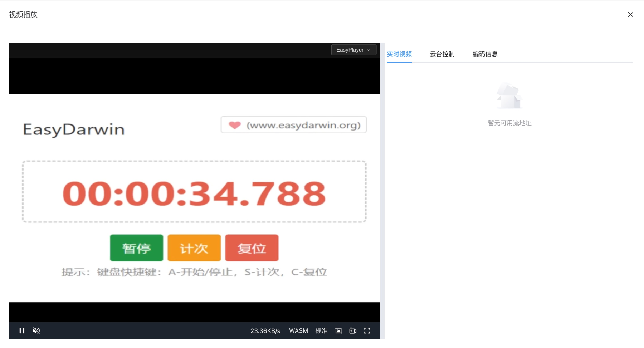Click the 23.36KB/s bitrate readout

point(265,331)
